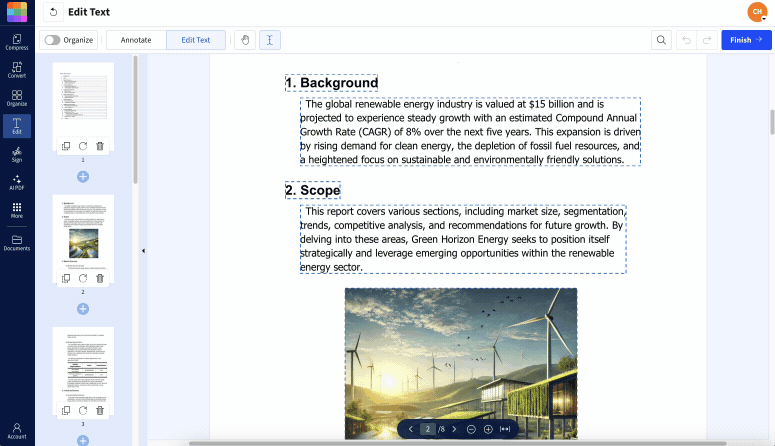Open the search magnifier
Screen dimensions: 775x446
pyautogui.click(x=661, y=40)
